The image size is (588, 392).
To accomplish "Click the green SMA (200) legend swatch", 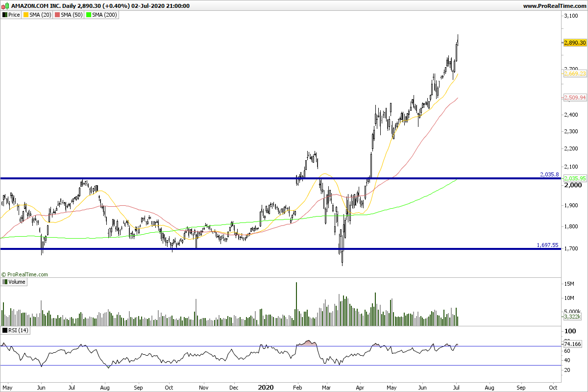I will click(x=88, y=15).
